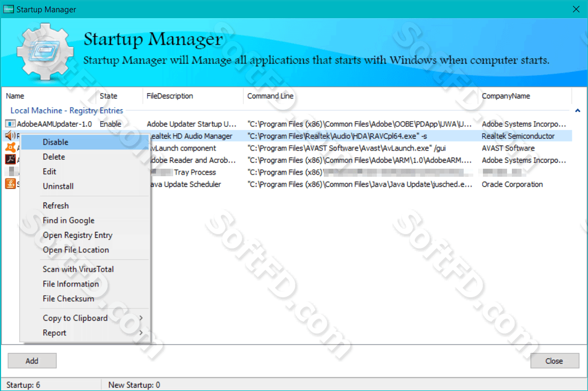Click AvLaunch.exe /gui command line cell
The image size is (588, 391).
pyautogui.click(x=346, y=148)
